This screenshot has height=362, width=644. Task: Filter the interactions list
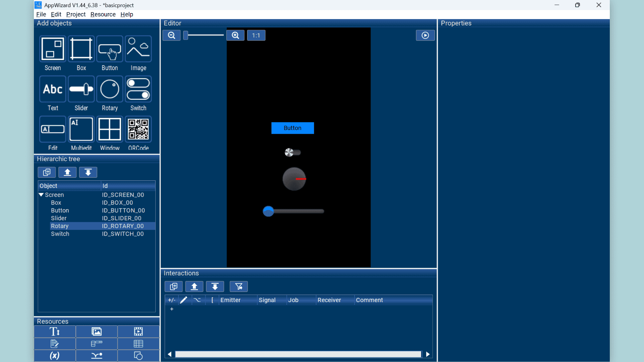click(x=238, y=287)
